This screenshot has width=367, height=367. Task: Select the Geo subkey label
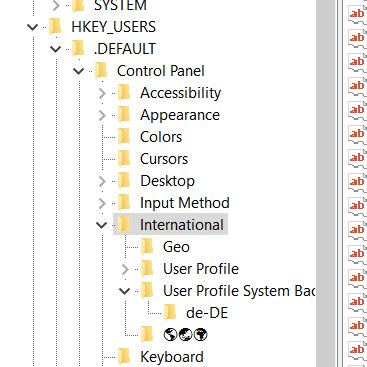pos(176,247)
